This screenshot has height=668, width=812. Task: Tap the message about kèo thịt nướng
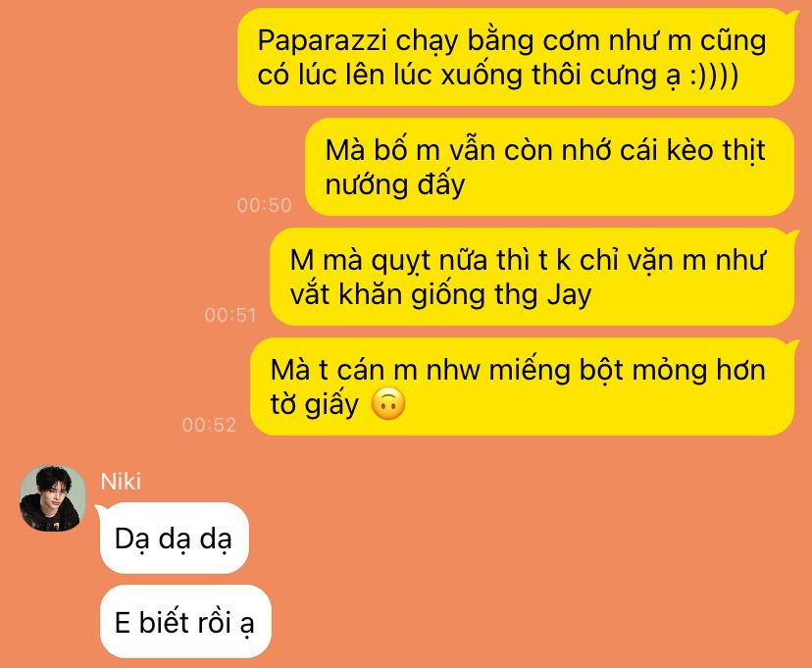click(x=549, y=167)
